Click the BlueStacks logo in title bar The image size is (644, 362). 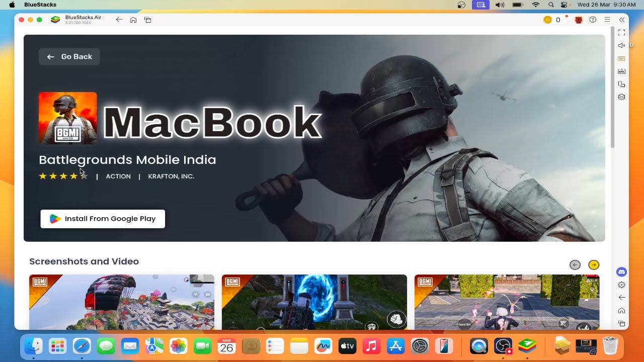click(x=55, y=20)
